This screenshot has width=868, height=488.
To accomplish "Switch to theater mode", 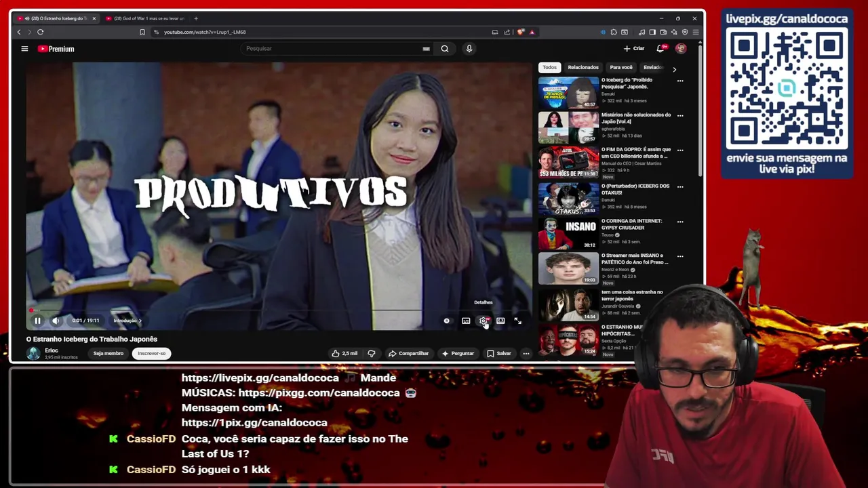I will point(500,321).
